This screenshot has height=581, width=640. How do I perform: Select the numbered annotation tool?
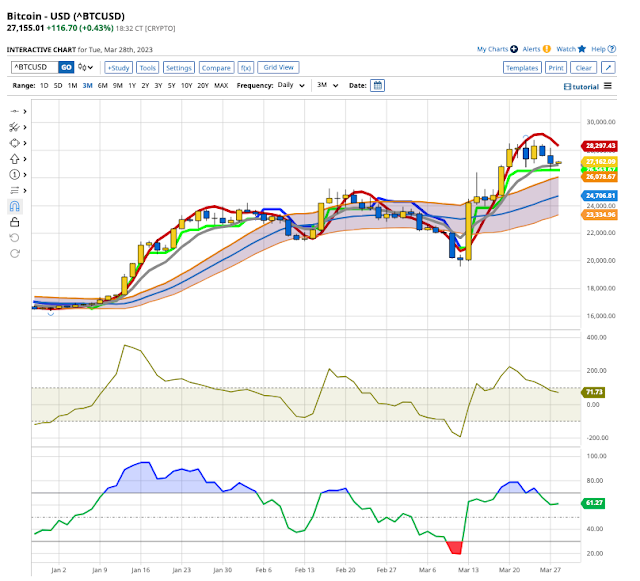click(14, 175)
